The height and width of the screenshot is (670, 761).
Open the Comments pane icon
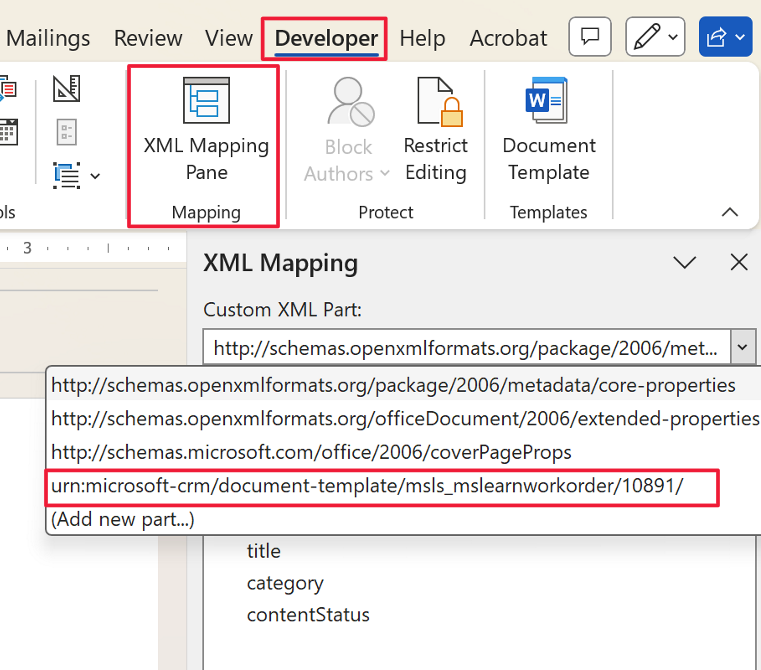(590, 37)
